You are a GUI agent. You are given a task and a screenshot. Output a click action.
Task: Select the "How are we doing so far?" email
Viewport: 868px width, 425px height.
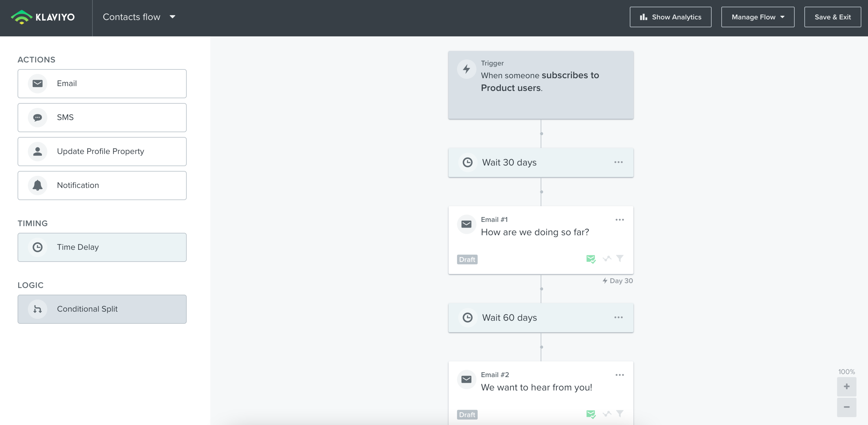point(541,240)
